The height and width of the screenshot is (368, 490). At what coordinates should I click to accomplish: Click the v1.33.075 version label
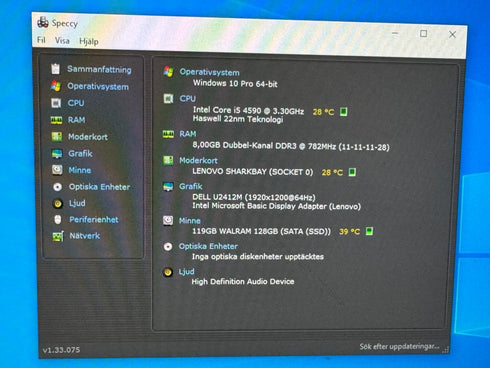61,350
